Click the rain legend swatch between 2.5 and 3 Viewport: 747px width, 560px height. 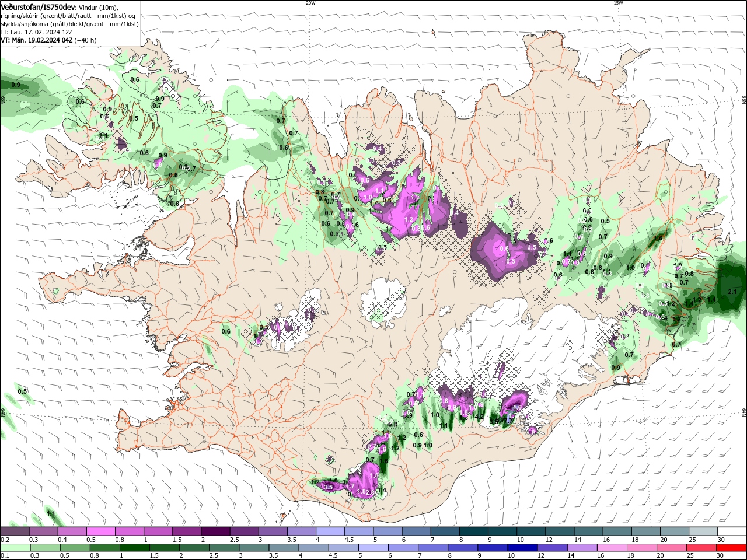225,548
